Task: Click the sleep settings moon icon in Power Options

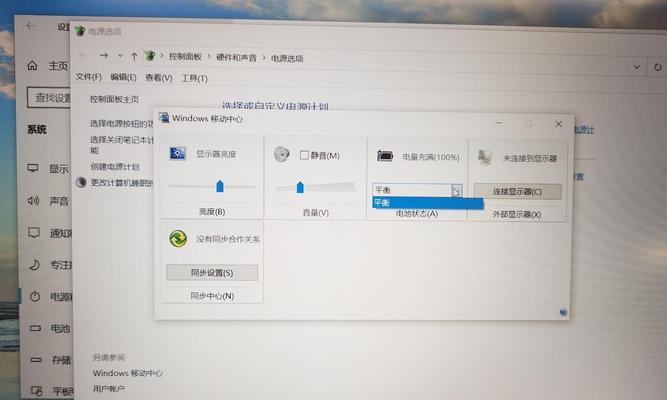Action: 81,182
